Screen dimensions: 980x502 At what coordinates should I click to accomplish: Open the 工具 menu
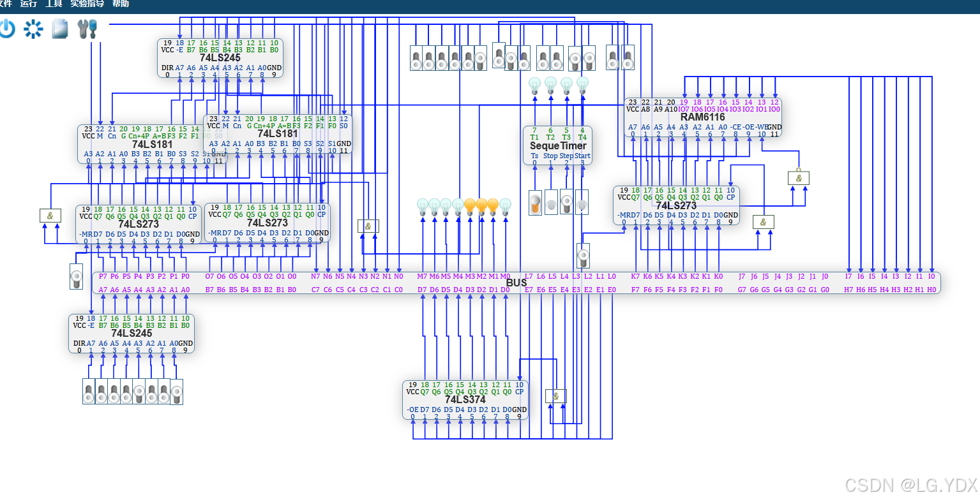54,4
